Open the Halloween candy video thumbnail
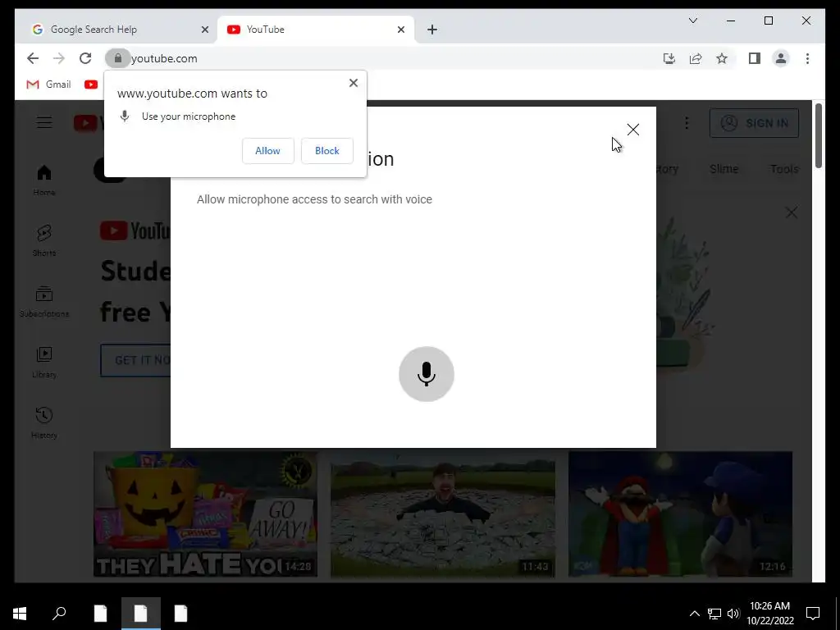Viewport: 840px width, 630px height. click(205, 514)
